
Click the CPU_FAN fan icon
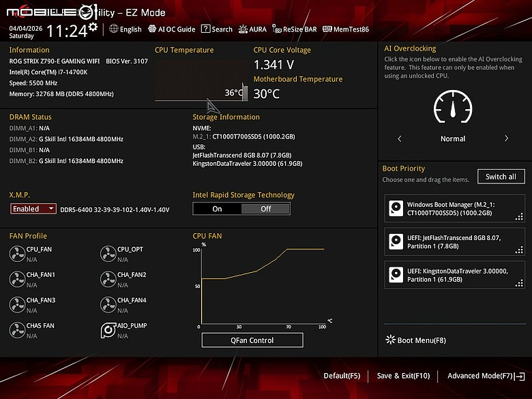pos(17,254)
